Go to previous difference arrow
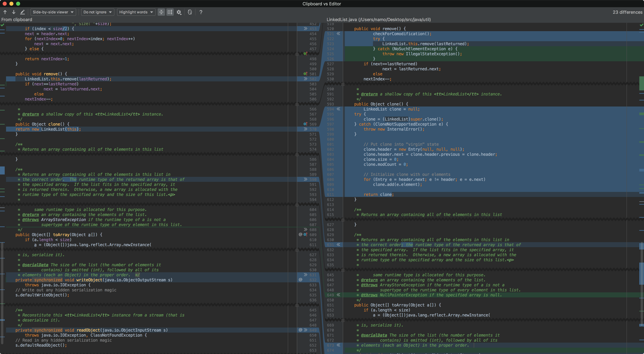644x354 pixels. click(x=5, y=12)
